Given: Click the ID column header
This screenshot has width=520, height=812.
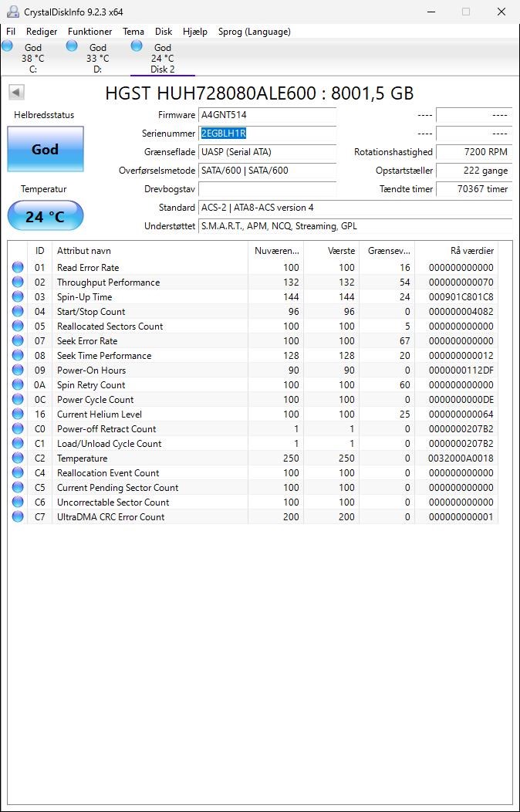Looking at the screenshot, I should pos(40,251).
